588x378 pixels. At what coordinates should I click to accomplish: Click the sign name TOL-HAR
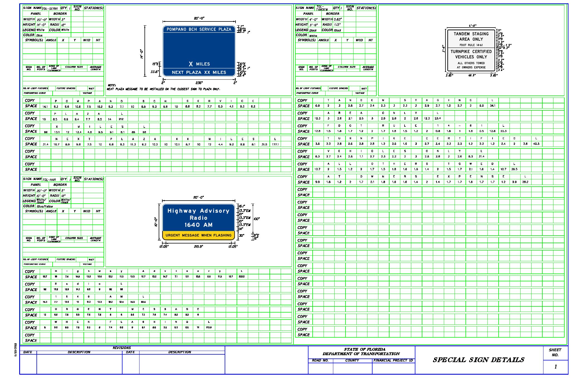pos(49,180)
